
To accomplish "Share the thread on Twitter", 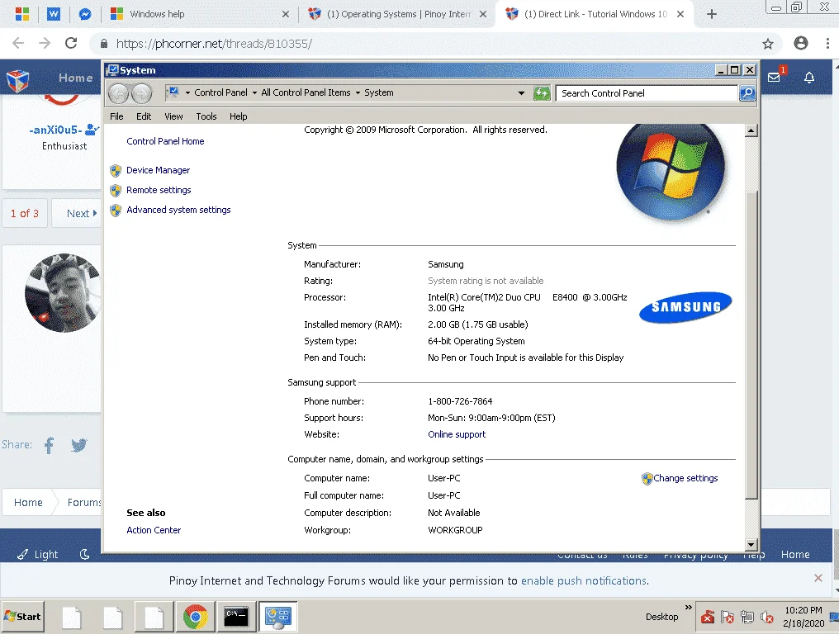I will pyautogui.click(x=78, y=445).
